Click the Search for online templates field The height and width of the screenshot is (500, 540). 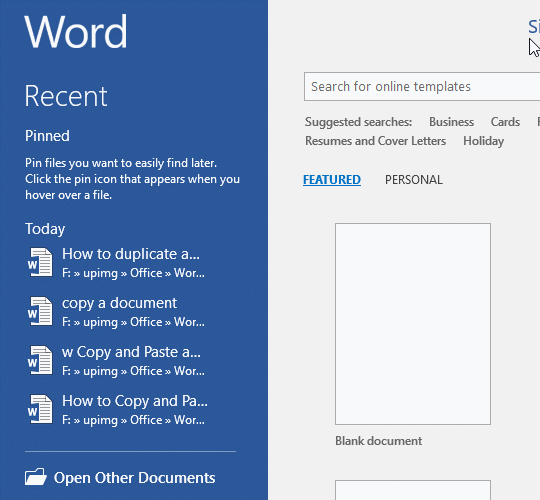point(422,86)
